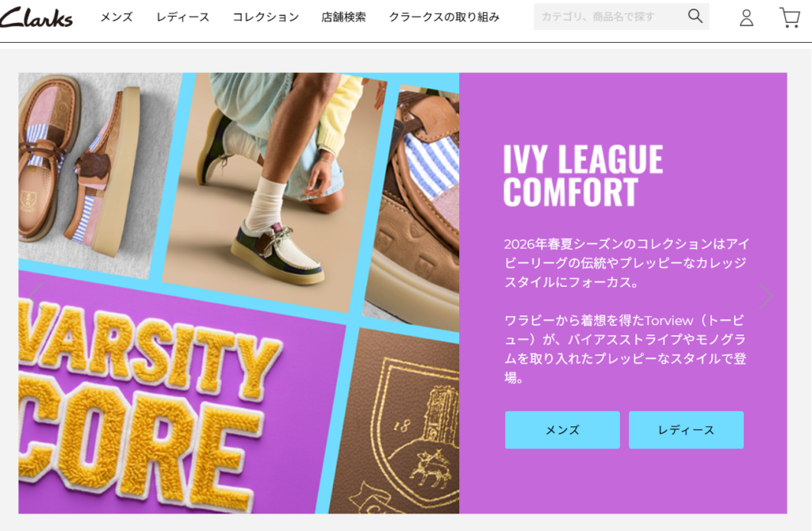Image resolution: width=812 pixels, height=531 pixels.
Task: Expand the クラークスの取り組み navigation menu
Action: click(x=444, y=17)
